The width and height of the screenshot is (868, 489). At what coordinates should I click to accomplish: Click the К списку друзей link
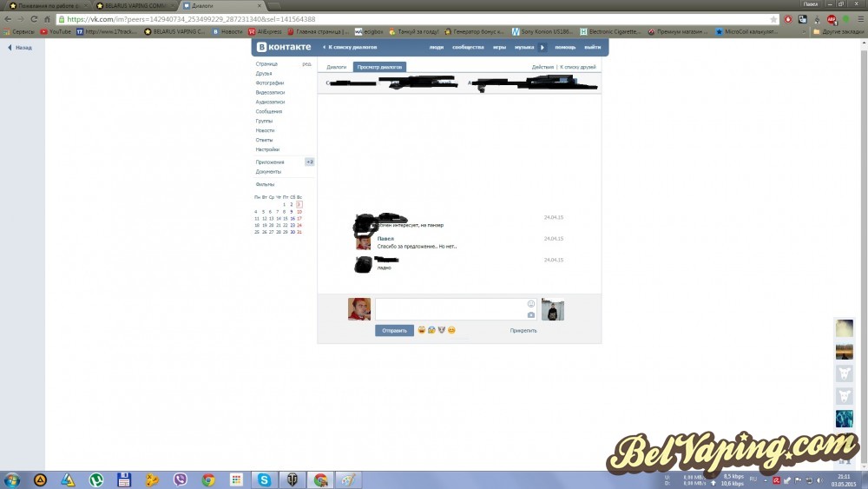578,67
